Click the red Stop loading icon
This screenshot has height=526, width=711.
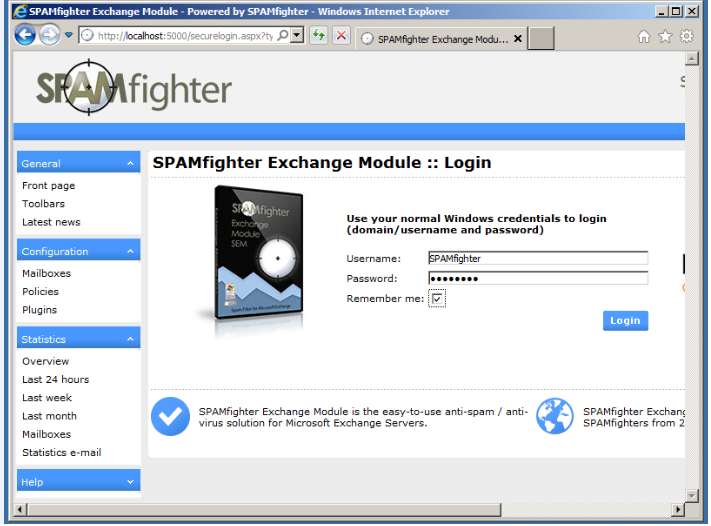341,36
